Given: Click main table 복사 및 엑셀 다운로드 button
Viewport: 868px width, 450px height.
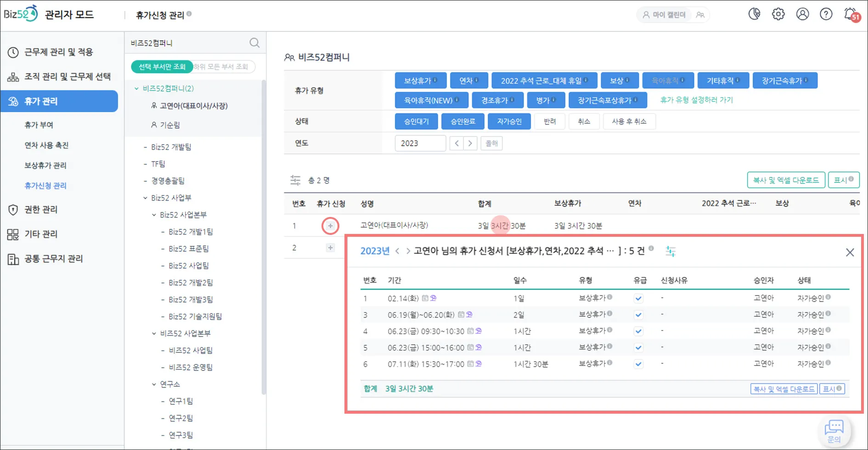Looking at the screenshot, I should click(786, 180).
